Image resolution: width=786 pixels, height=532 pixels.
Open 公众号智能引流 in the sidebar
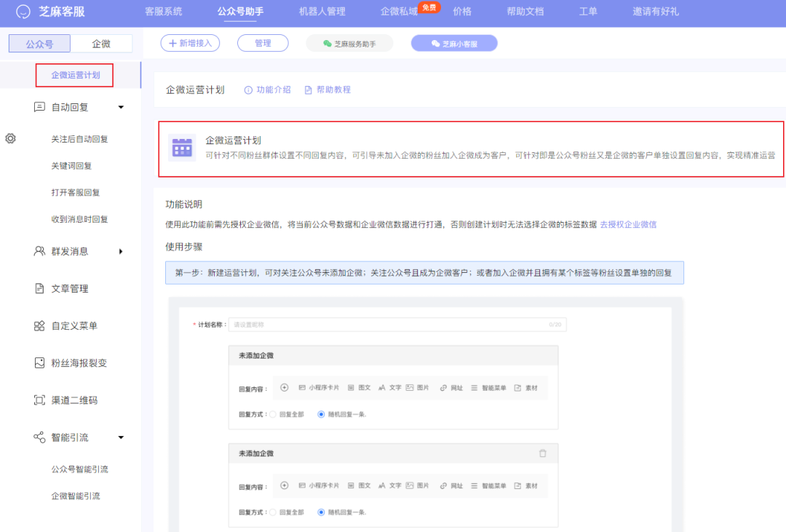coord(80,469)
